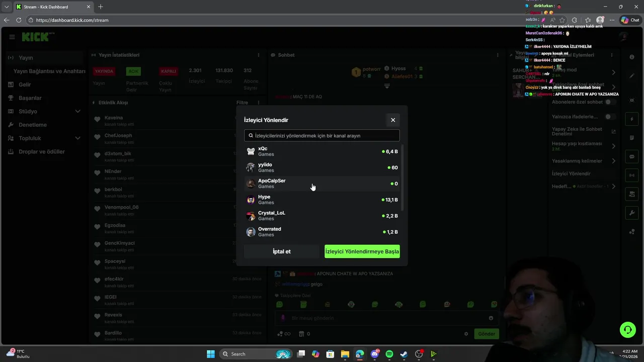Click the İptal et button
The width and height of the screenshot is (644, 362).
click(282, 251)
